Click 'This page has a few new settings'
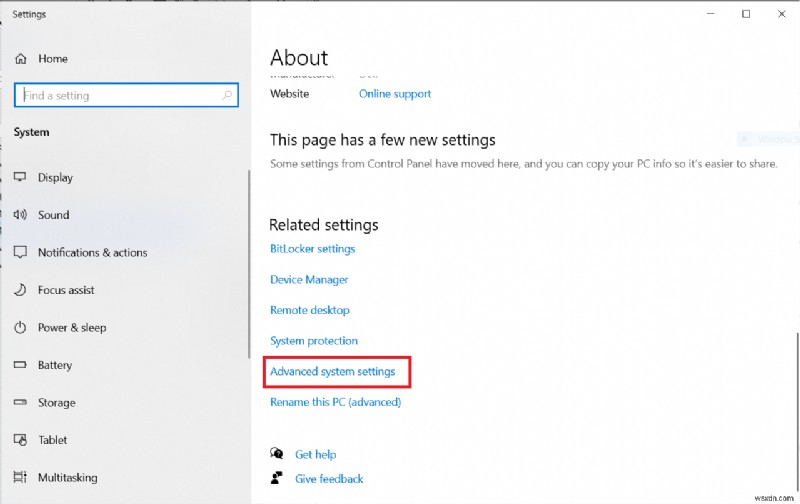The width and height of the screenshot is (800, 504). pos(383,140)
